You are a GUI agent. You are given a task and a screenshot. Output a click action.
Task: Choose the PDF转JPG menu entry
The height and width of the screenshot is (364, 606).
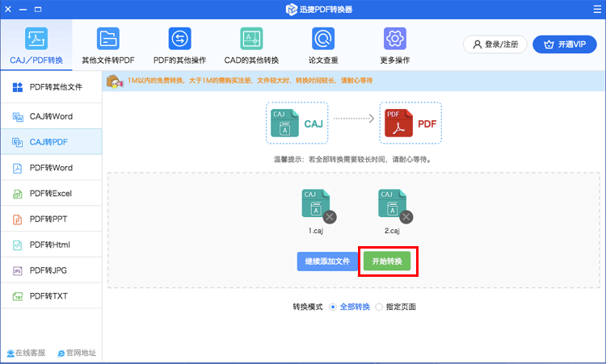tap(52, 270)
